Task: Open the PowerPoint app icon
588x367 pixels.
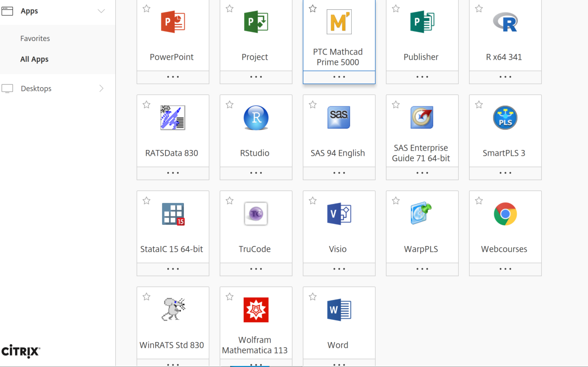Action: [173, 22]
